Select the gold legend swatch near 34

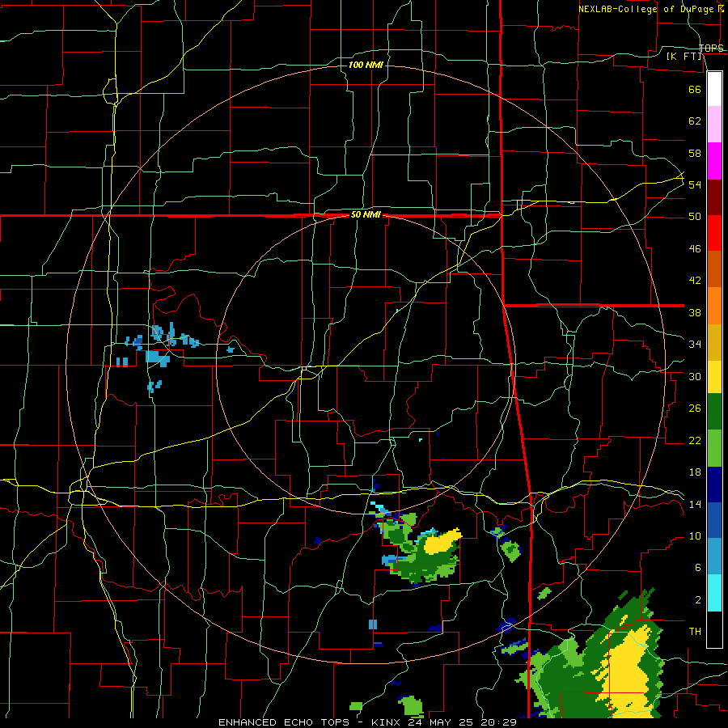pos(714,342)
